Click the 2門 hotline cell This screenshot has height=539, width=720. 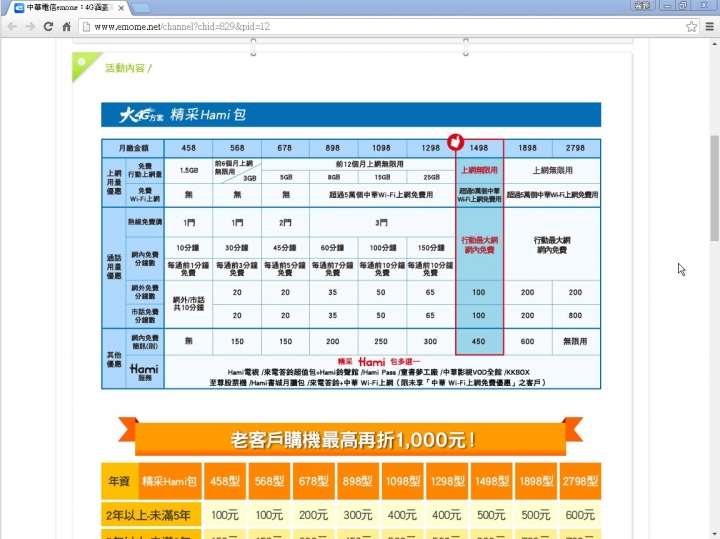(x=285, y=223)
